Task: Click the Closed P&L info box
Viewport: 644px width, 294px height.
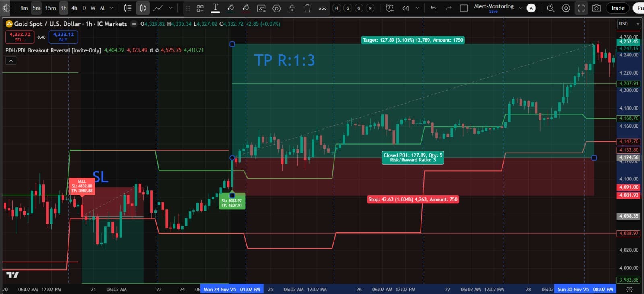Action: click(x=413, y=157)
